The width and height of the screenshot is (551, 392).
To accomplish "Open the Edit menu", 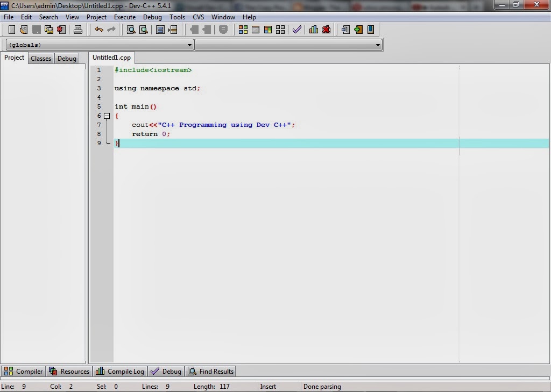I will [x=26, y=17].
